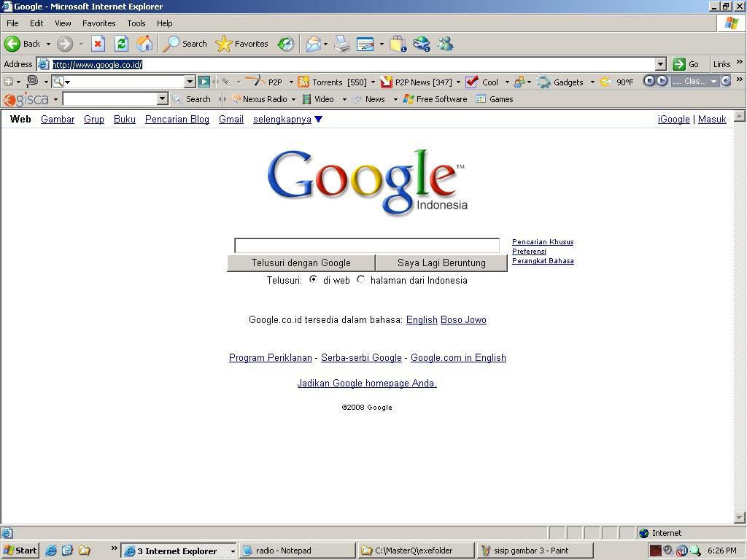The image size is (747, 560).
Task: Open the Tools menu
Action: pos(136,23)
